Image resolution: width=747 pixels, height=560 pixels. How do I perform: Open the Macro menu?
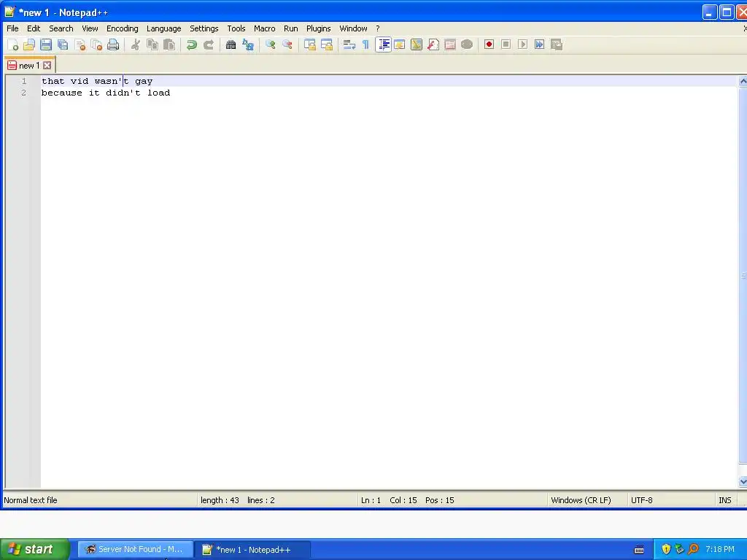(264, 28)
